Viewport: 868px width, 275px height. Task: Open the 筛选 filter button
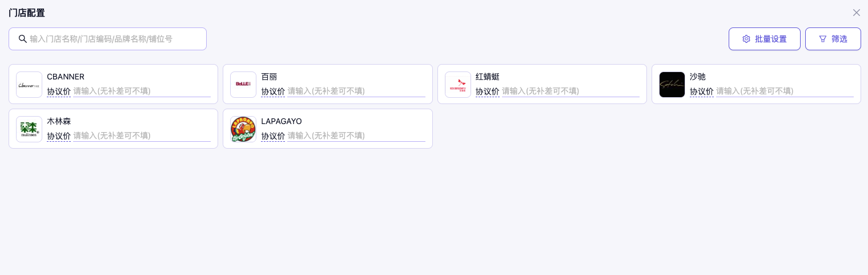[833, 39]
